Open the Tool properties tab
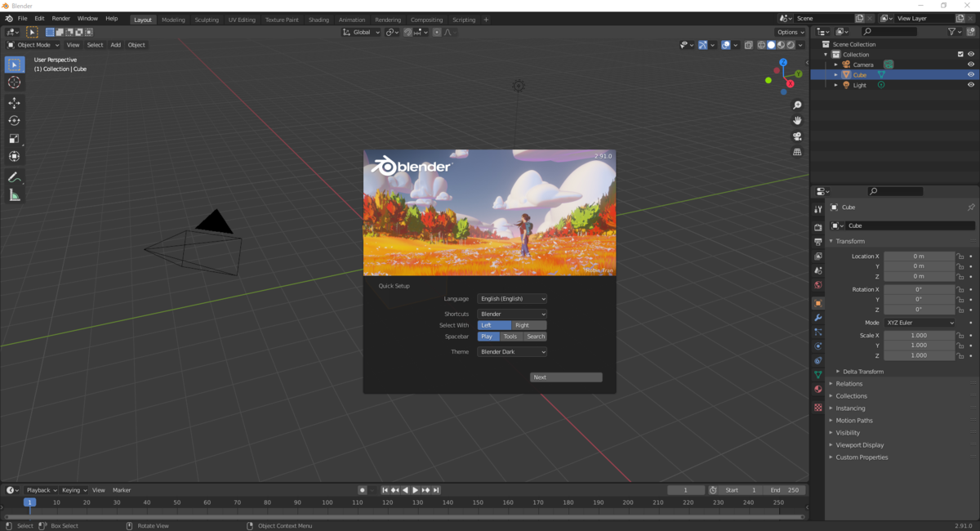This screenshot has width=980, height=531. pos(817,210)
